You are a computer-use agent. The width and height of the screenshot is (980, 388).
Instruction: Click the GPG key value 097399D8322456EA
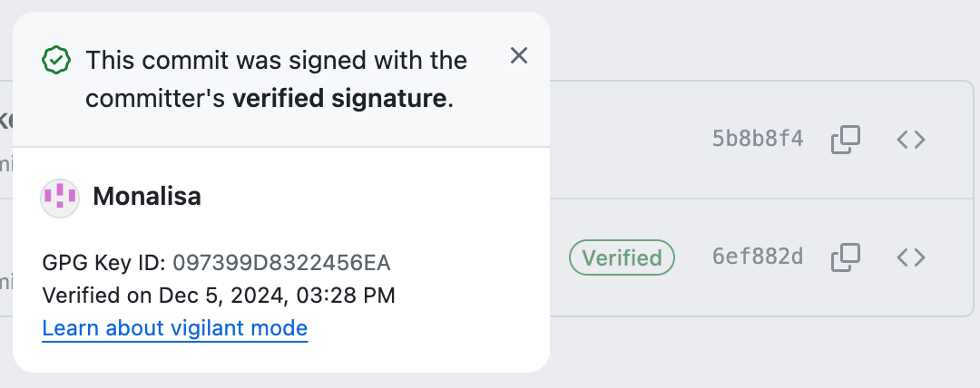[281, 264]
